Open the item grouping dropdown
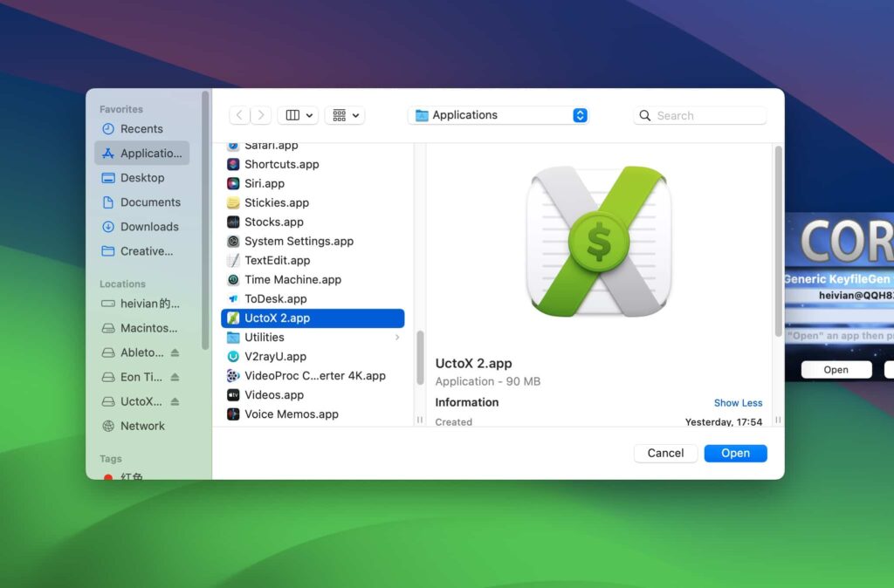The image size is (894, 588). coord(344,114)
